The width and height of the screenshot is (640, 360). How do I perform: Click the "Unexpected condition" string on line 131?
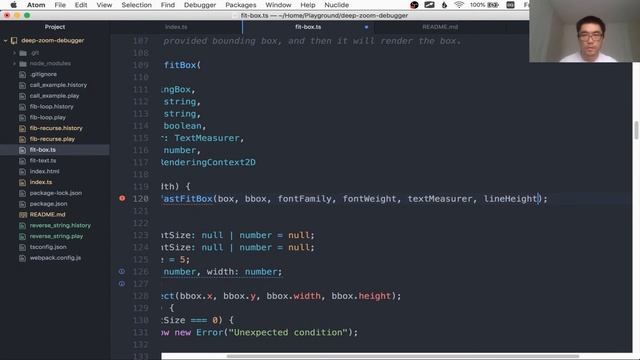289,332
